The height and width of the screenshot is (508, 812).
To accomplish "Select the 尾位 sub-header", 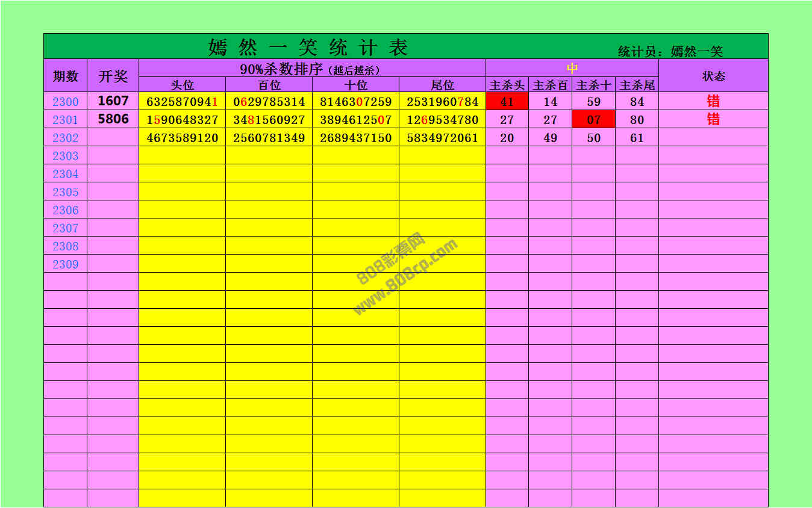I will (x=442, y=85).
